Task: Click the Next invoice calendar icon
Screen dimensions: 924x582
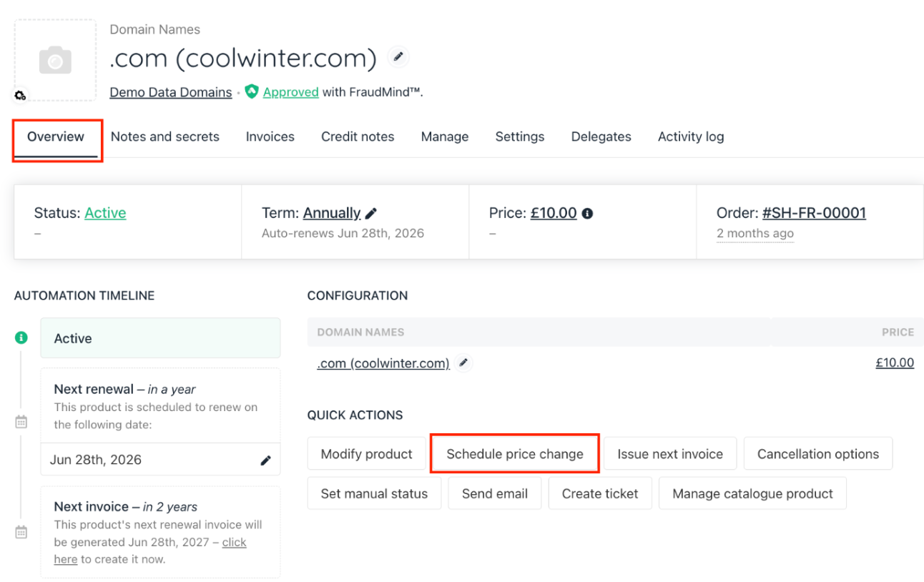Action: [x=21, y=532]
